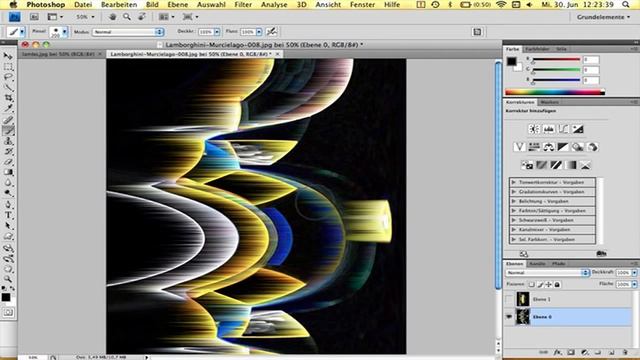Toggle quick mask mode
The image size is (640, 360).
pyautogui.click(x=8, y=313)
